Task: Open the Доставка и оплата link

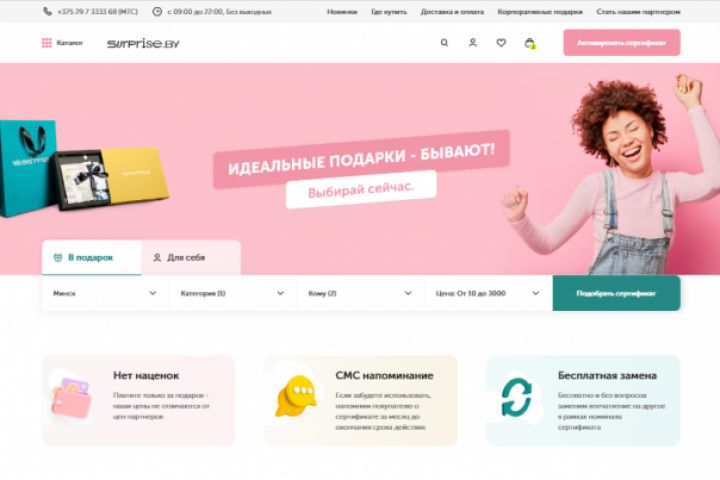Action: pyautogui.click(x=452, y=11)
